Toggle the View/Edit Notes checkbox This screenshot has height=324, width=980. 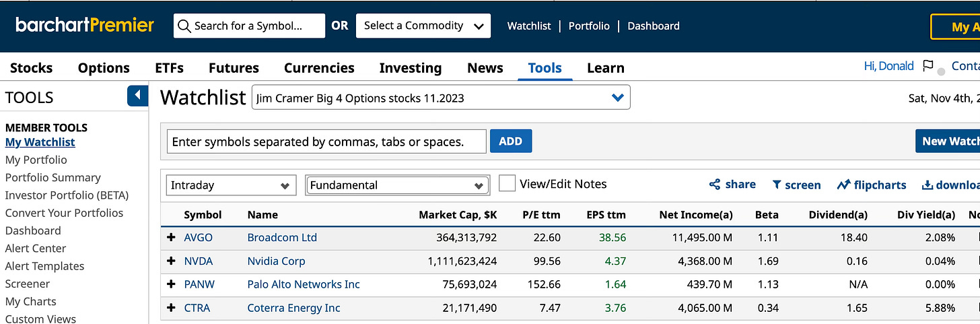(x=508, y=184)
